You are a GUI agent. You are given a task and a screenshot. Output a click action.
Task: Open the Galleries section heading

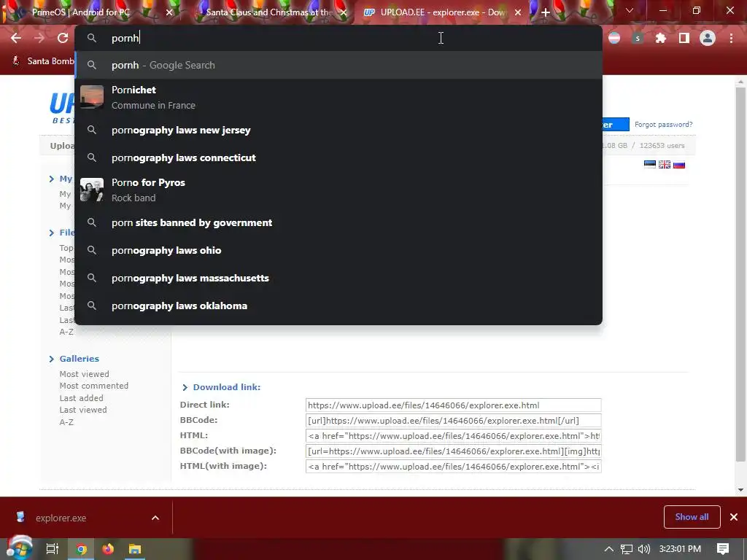pyautogui.click(x=79, y=359)
